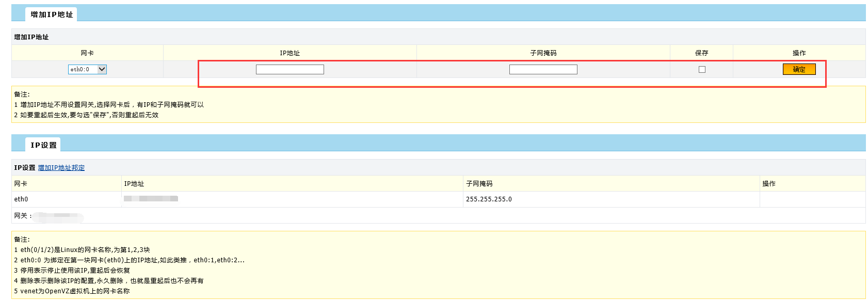Click the blurred IP address in eth0 row
Viewport: 868px width, 300px height.
click(151, 199)
